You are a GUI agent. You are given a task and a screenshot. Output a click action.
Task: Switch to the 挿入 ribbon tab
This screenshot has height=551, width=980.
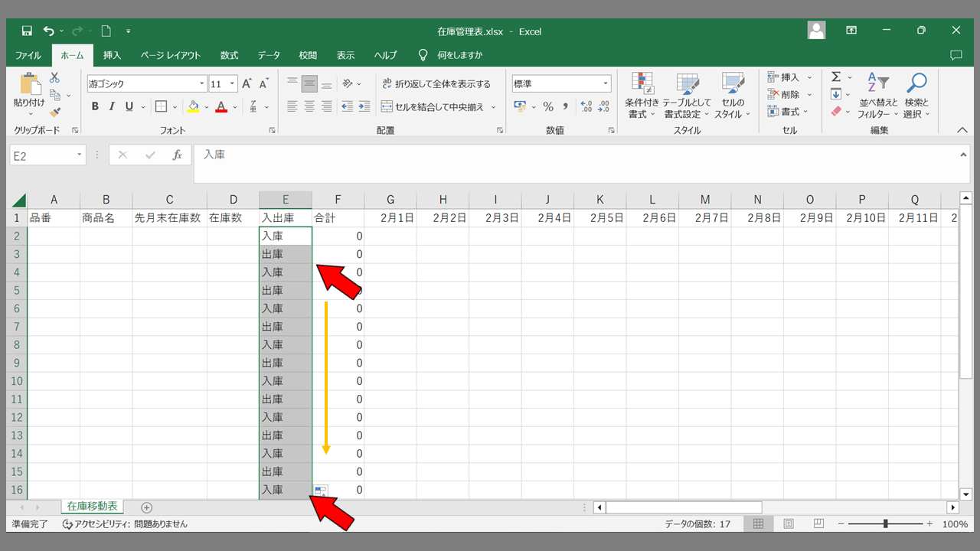point(113,55)
